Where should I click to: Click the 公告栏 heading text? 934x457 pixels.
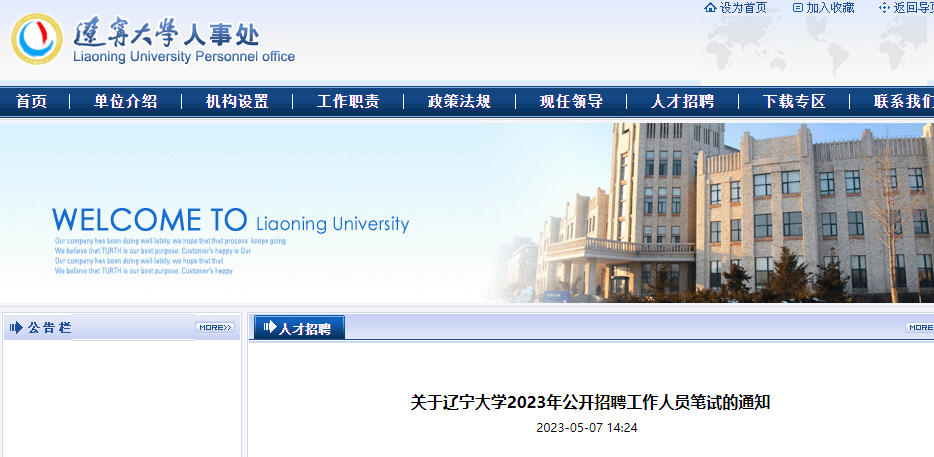[x=49, y=327]
